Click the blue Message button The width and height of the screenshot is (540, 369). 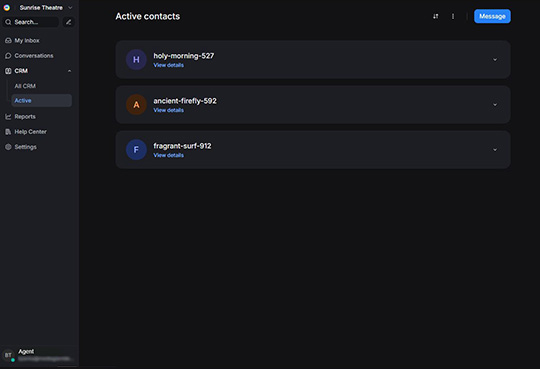pyautogui.click(x=492, y=16)
